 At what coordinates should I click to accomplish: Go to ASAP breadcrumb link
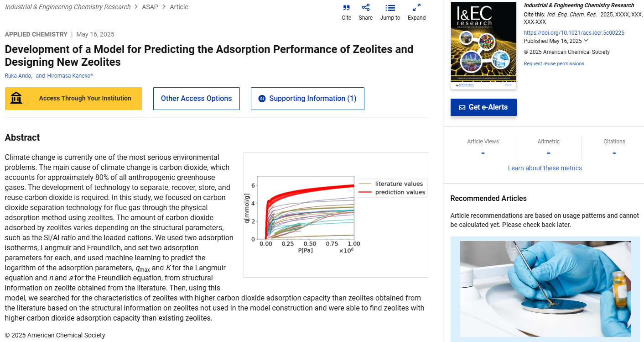(x=150, y=7)
